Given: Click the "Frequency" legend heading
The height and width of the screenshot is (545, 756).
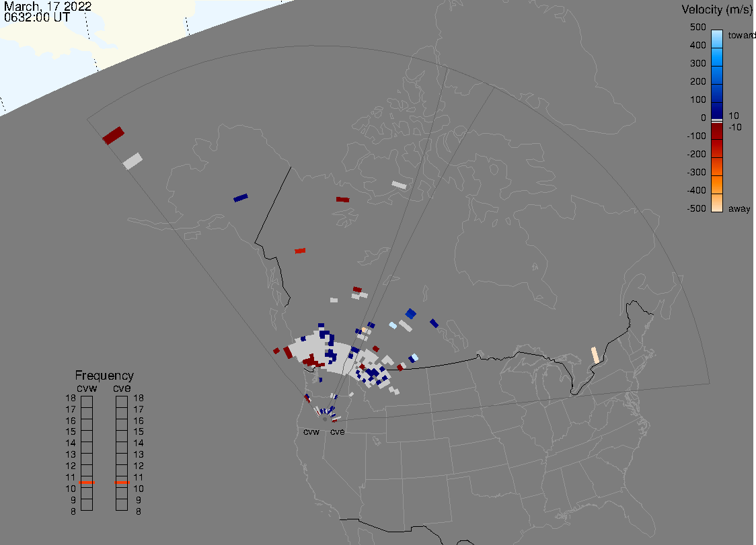Looking at the screenshot, I should pos(104,376).
